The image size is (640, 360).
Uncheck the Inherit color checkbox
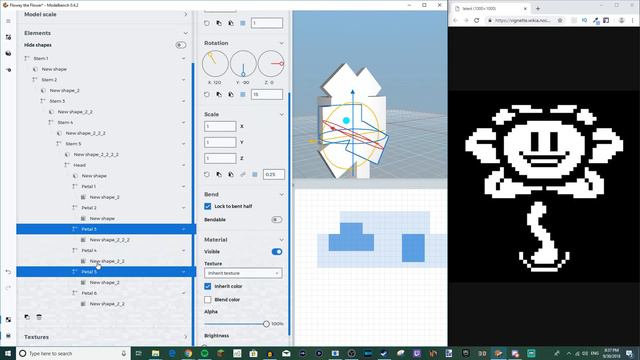tap(207, 286)
